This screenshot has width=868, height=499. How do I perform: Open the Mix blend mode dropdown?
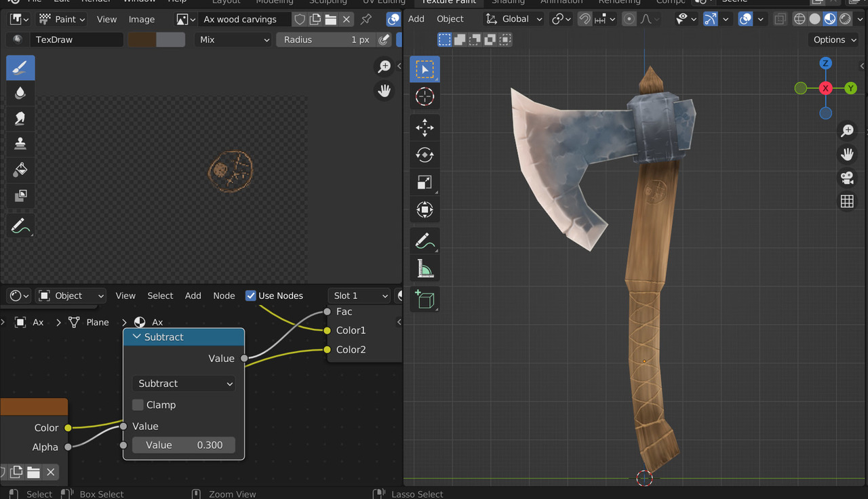233,39
